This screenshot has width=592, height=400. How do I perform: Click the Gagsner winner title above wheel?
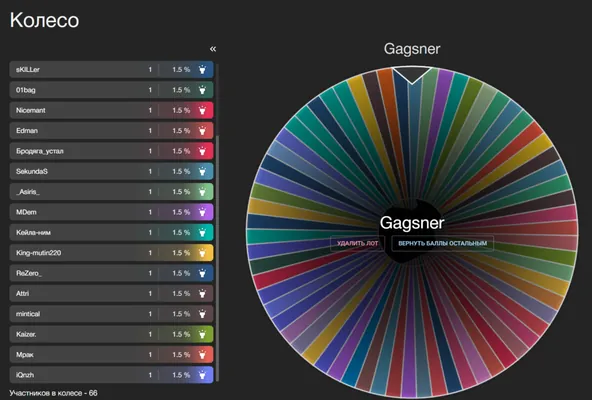412,49
